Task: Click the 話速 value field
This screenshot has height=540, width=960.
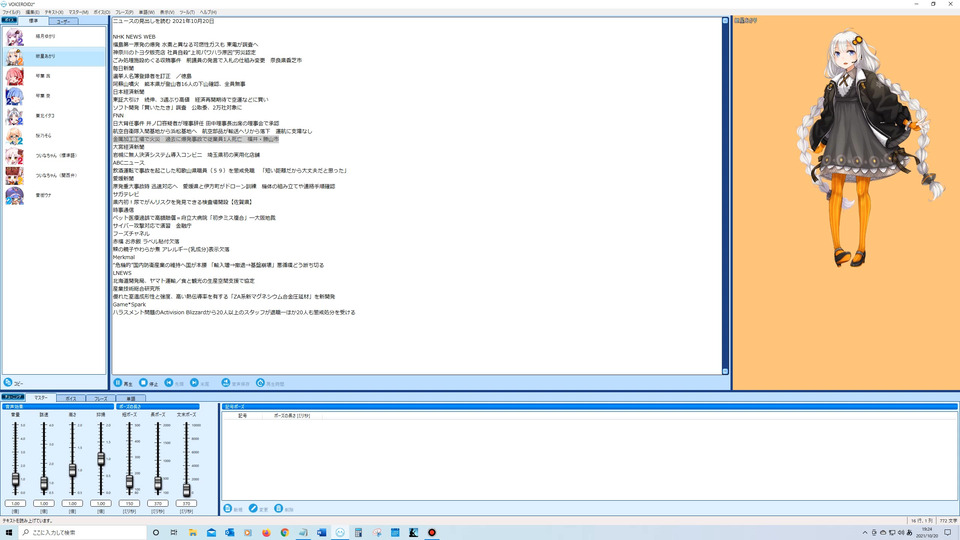Action: pos(44,503)
